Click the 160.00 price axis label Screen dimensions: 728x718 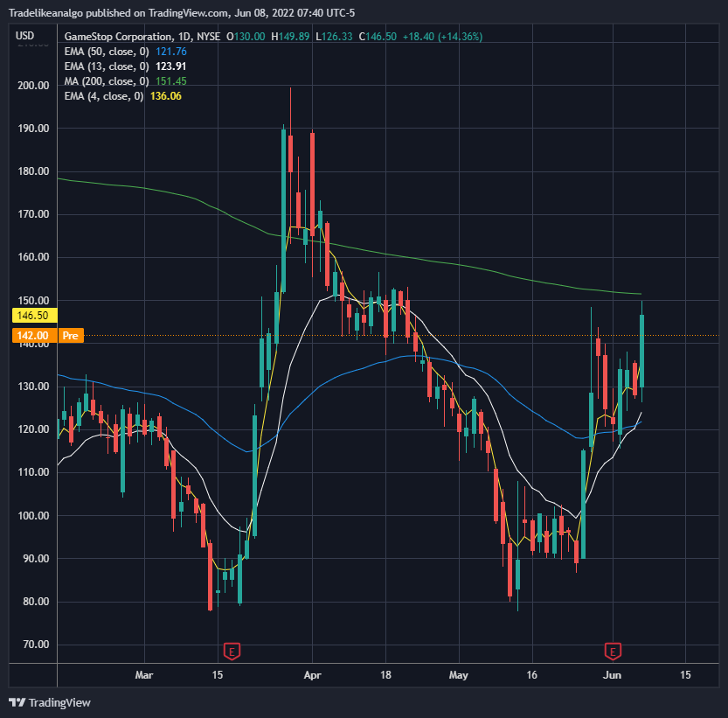pyautogui.click(x=33, y=257)
